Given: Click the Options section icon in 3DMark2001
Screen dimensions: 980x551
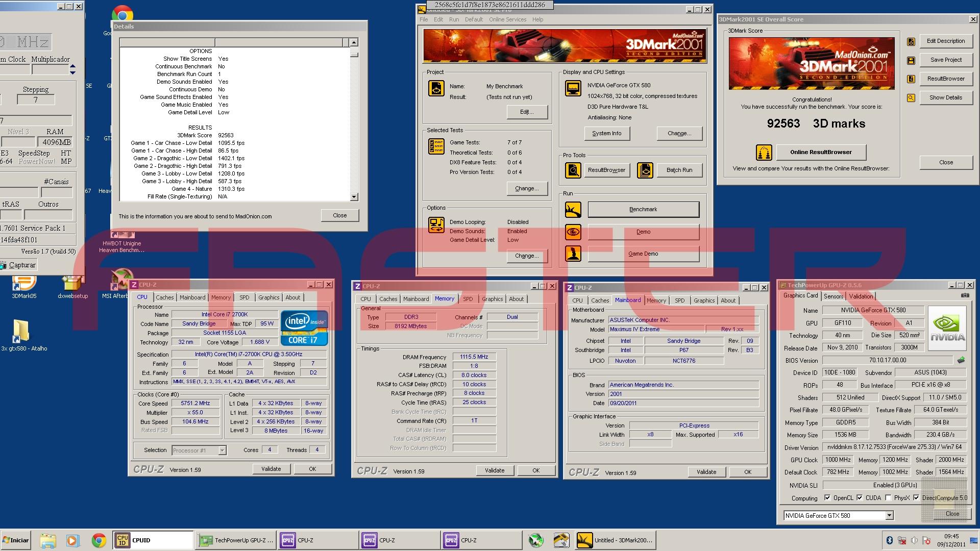Looking at the screenshot, I should (436, 225).
